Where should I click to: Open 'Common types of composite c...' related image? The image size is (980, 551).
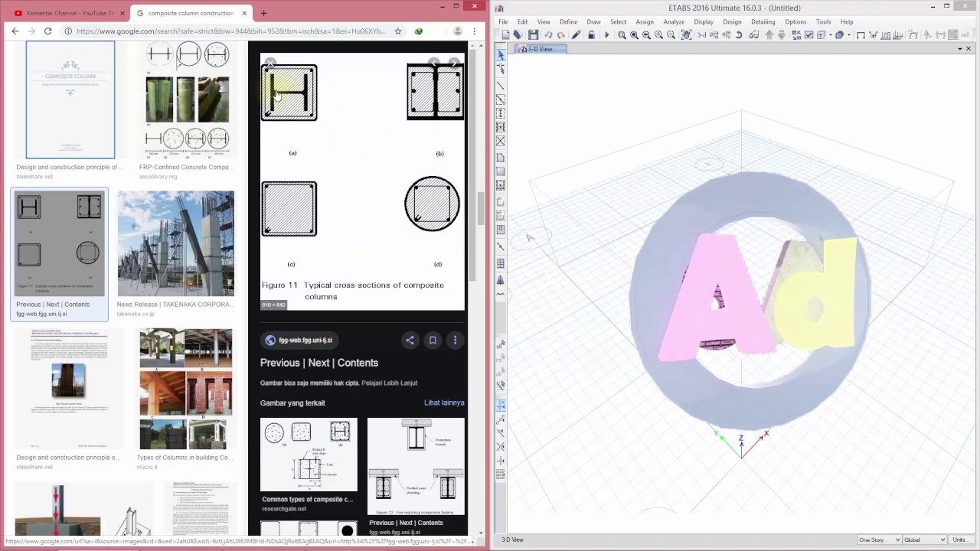point(308,455)
